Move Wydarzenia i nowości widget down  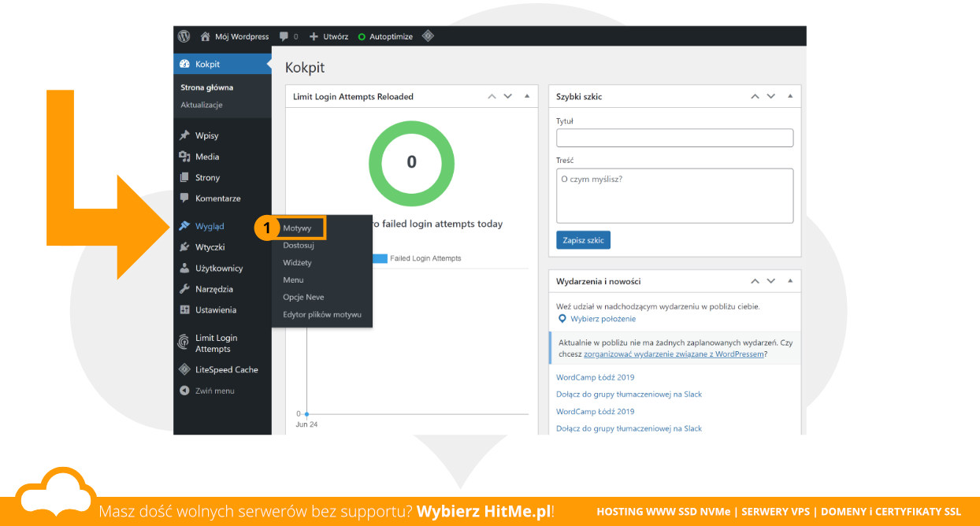click(770, 281)
